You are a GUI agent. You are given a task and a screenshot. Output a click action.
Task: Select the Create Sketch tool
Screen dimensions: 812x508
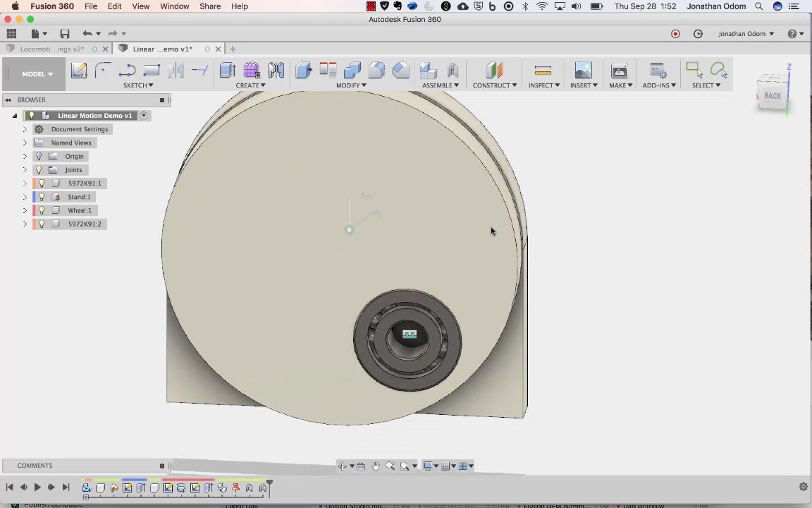79,70
